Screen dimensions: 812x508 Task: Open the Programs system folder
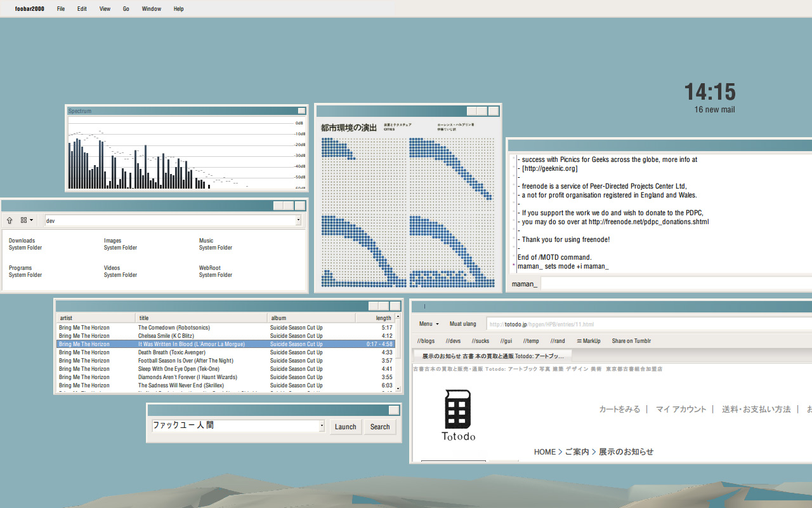[25, 272]
